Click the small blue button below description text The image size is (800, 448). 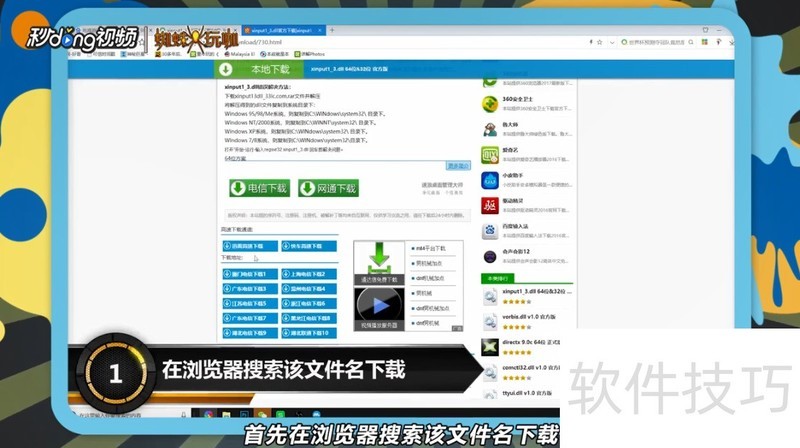[458, 166]
